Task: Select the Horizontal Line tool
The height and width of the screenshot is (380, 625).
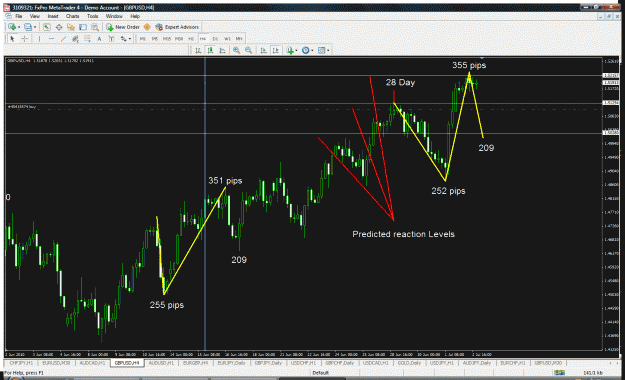Action: coord(51,39)
